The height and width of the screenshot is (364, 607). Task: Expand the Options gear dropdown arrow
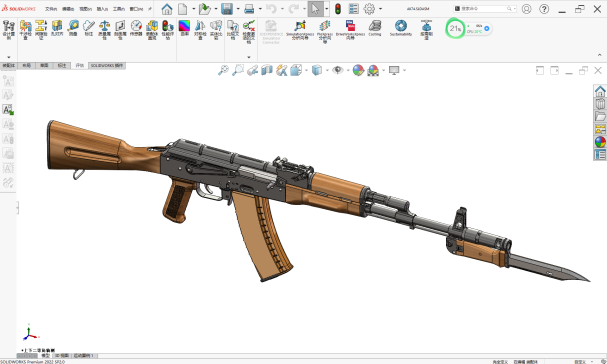click(380, 9)
